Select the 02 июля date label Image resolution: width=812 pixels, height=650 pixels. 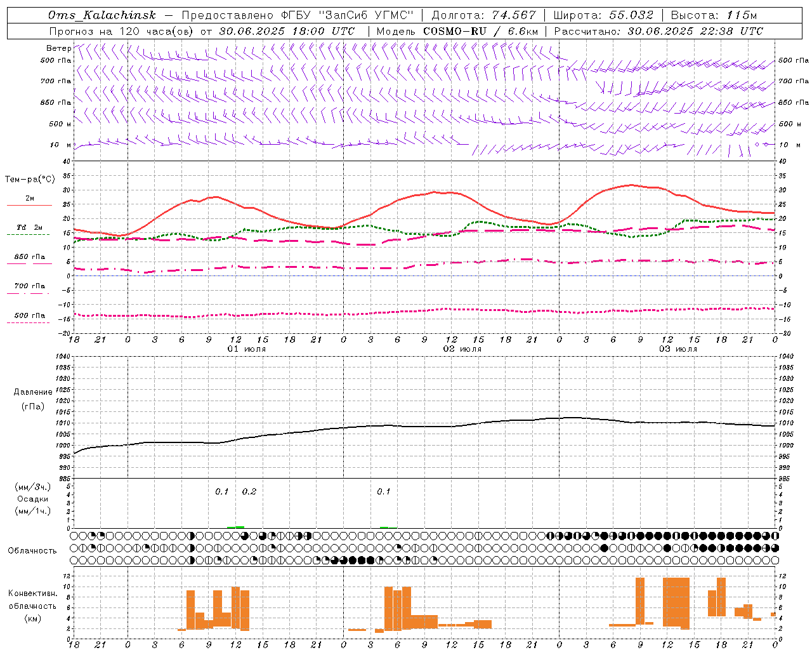(462, 349)
